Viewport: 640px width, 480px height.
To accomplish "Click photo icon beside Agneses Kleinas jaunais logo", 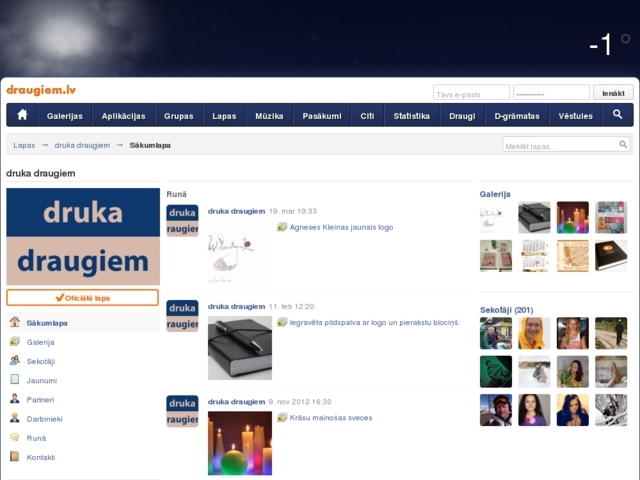I will 282,227.
